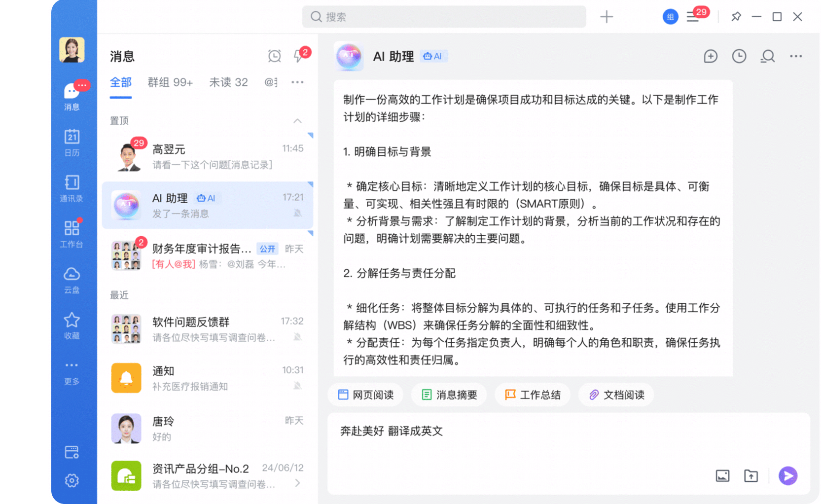821x504 pixels.
Task: Open chat history via the clock icon
Action: coord(739,56)
